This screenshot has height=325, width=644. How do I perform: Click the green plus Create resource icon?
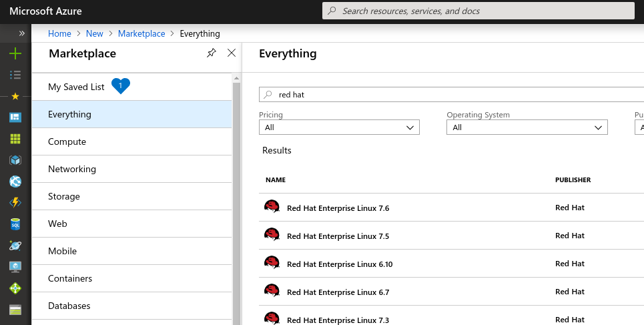tap(15, 53)
